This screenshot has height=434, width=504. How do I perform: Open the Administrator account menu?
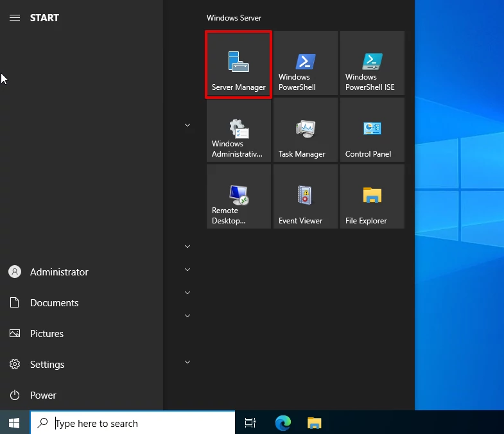82,272
